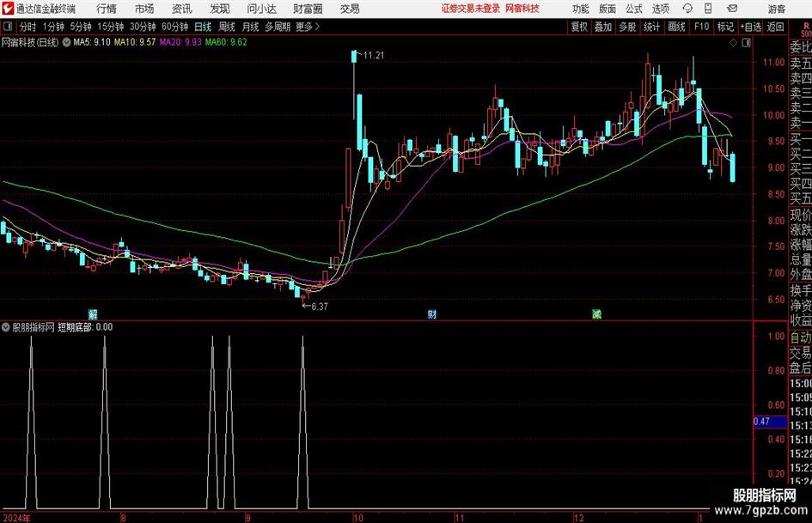Open the 版面 menu
The width and height of the screenshot is (812, 523).
[607, 9]
